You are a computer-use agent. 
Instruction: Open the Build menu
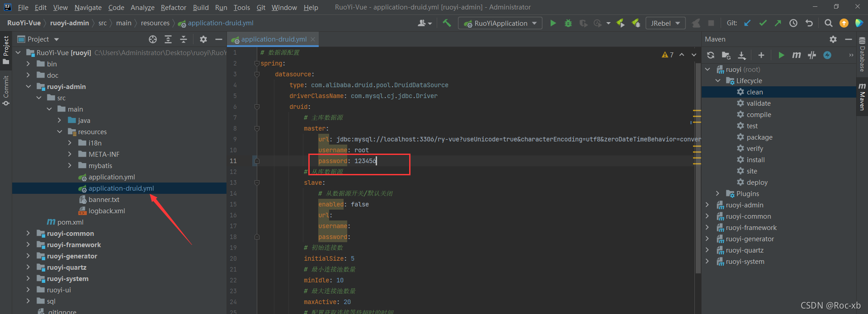201,7
